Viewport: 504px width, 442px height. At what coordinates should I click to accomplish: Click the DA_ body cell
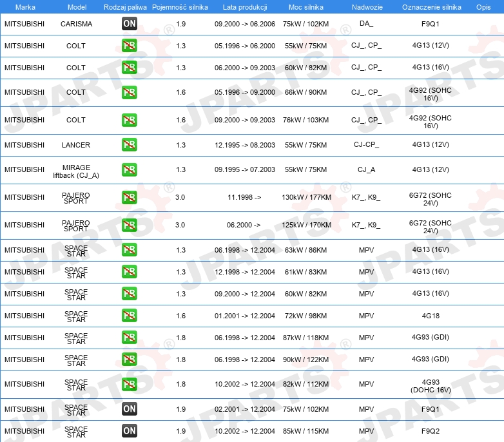click(367, 24)
